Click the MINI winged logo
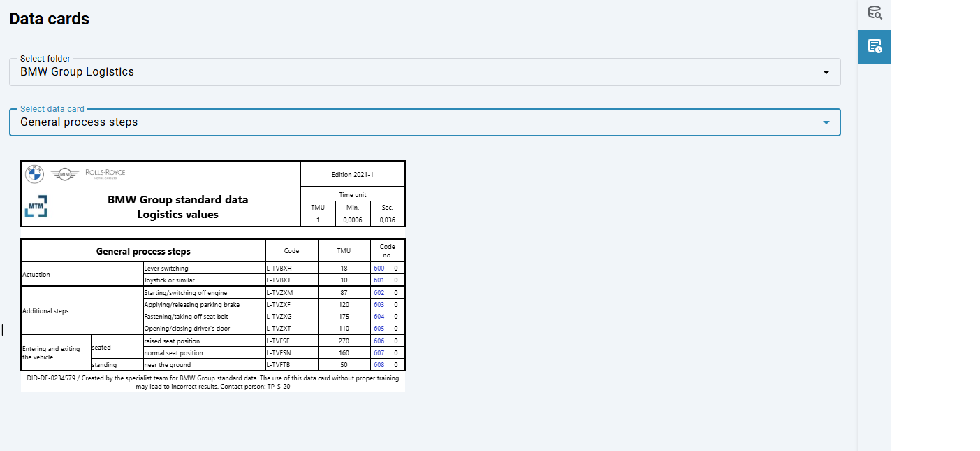The image size is (980, 451). [x=65, y=173]
